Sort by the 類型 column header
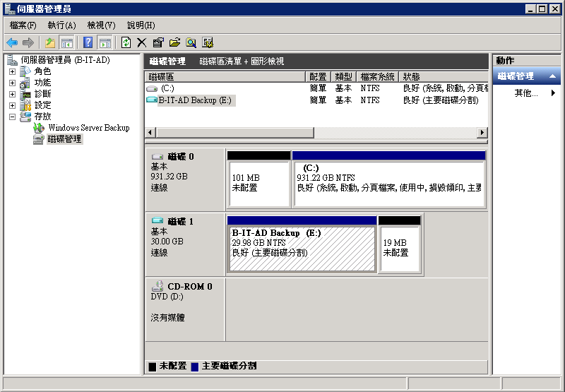565x392 pixels. click(x=343, y=77)
